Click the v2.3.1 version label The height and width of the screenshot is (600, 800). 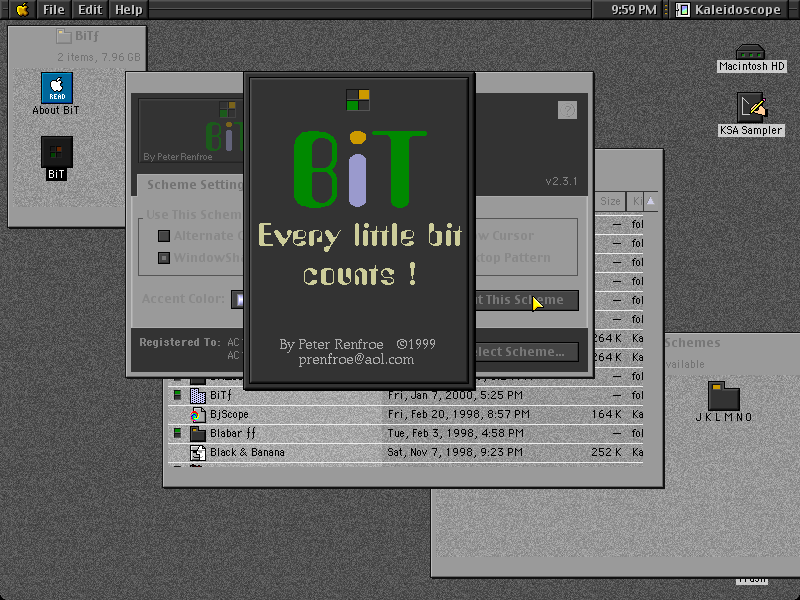tap(561, 181)
